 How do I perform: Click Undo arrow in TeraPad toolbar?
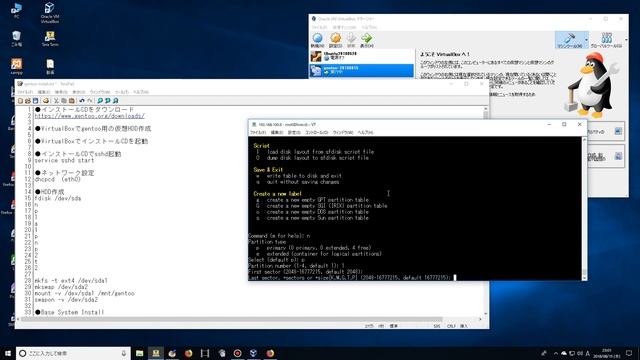[82, 100]
